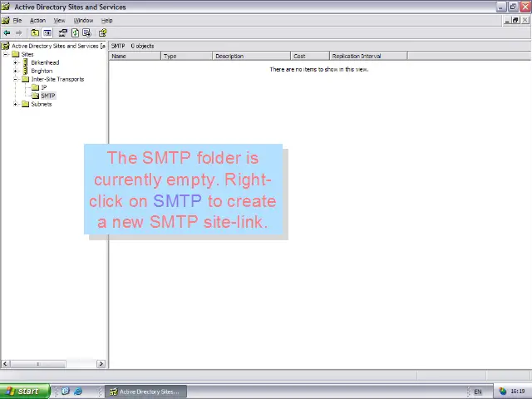Select root Active Directory Sites and Services label

58,46
